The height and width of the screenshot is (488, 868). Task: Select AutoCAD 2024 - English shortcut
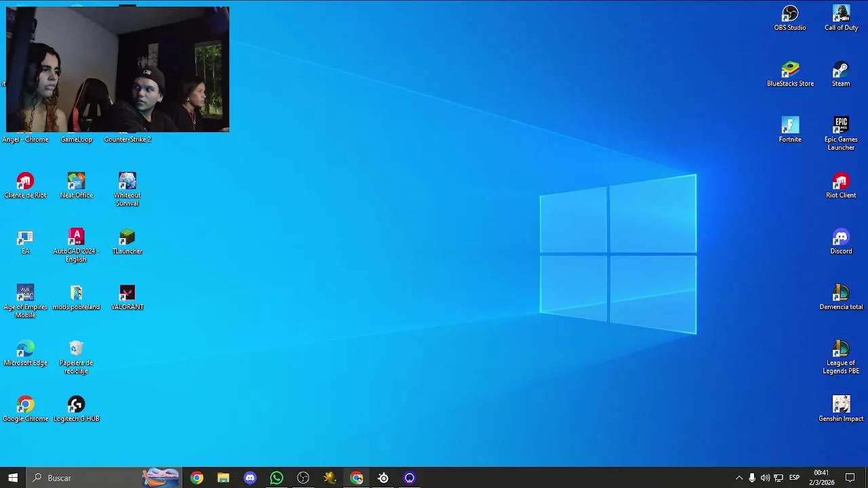[x=76, y=245]
